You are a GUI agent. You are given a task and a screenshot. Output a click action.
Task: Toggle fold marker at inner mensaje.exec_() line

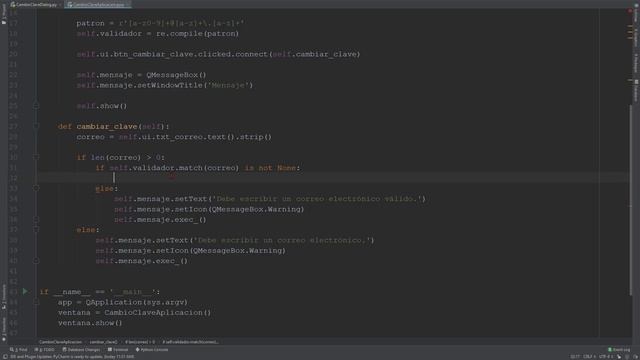click(x=36, y=220)
